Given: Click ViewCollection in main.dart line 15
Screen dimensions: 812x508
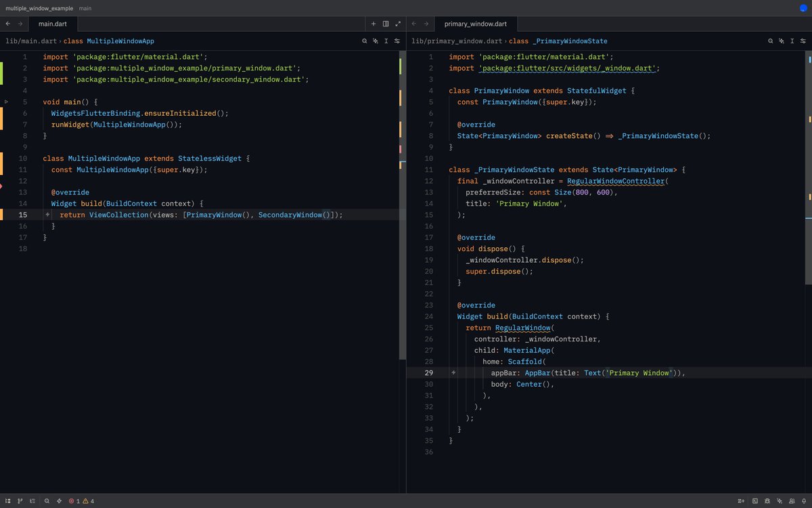Looking at the screenshot, I should (119, 215).
